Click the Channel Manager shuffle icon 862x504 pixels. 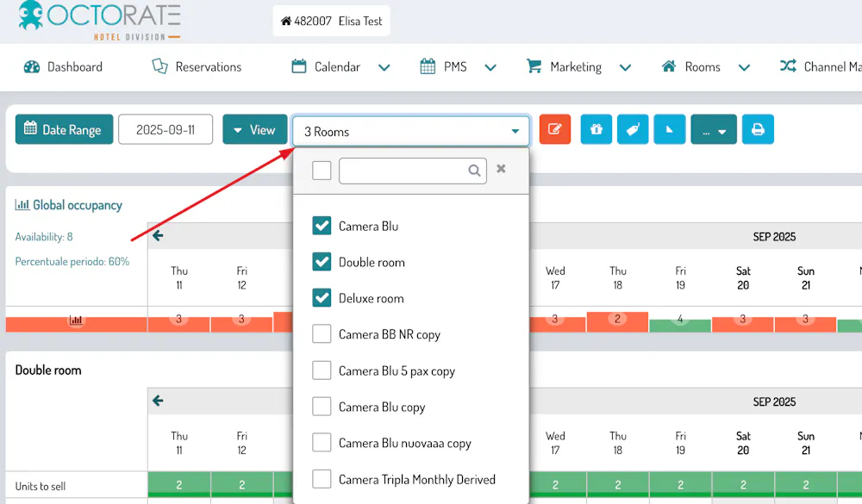click(788, 66)
